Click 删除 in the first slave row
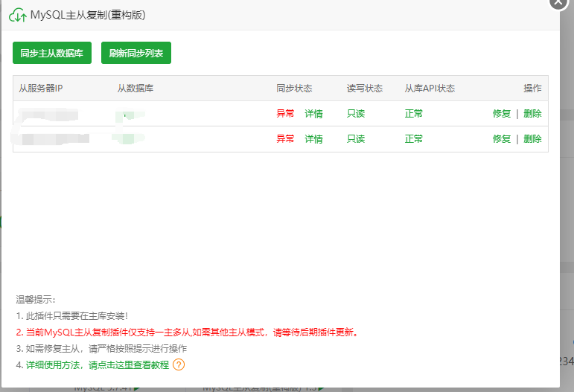This screenshot has height=392, width=574. pyautogui.click(x=532, y=114)
